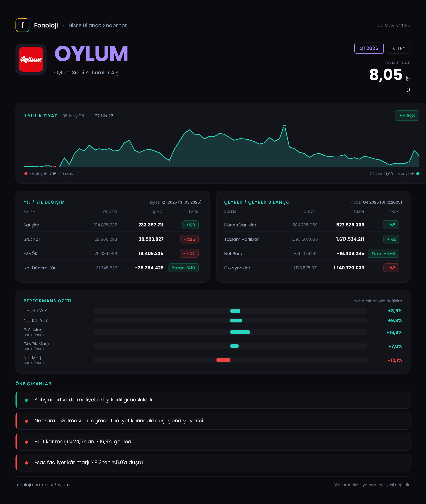Click the red low marker on price chart
426x504 pixels.
point(54,167)
